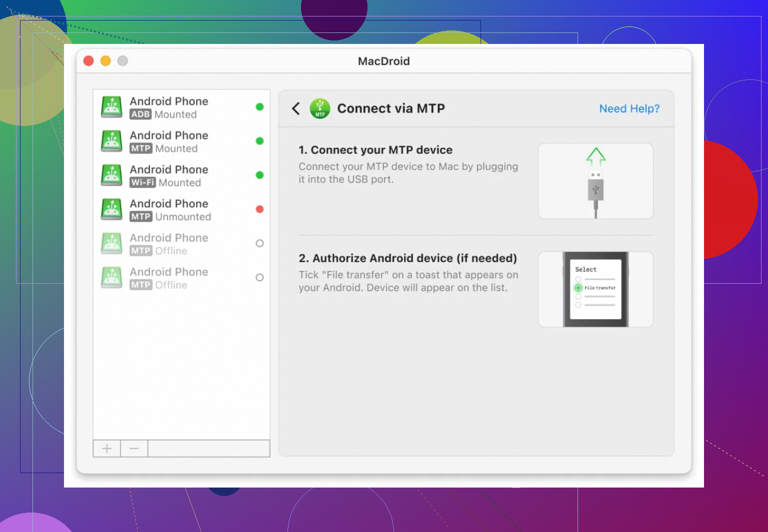The image size is (768, 532).
Task: Open the Need Help? link
Action: [x=629, y=108]
